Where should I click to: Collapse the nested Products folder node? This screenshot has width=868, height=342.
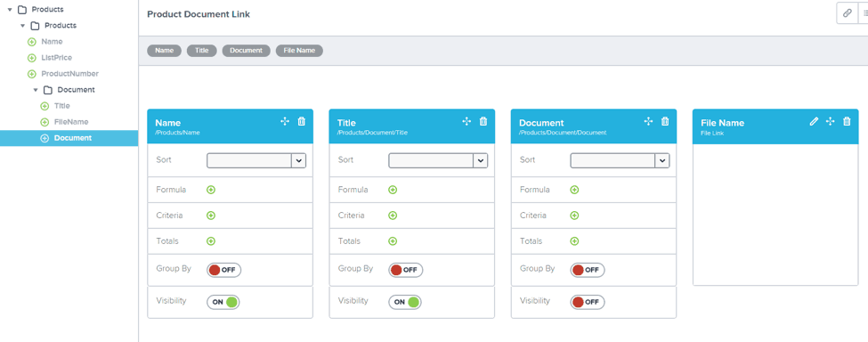22,26
